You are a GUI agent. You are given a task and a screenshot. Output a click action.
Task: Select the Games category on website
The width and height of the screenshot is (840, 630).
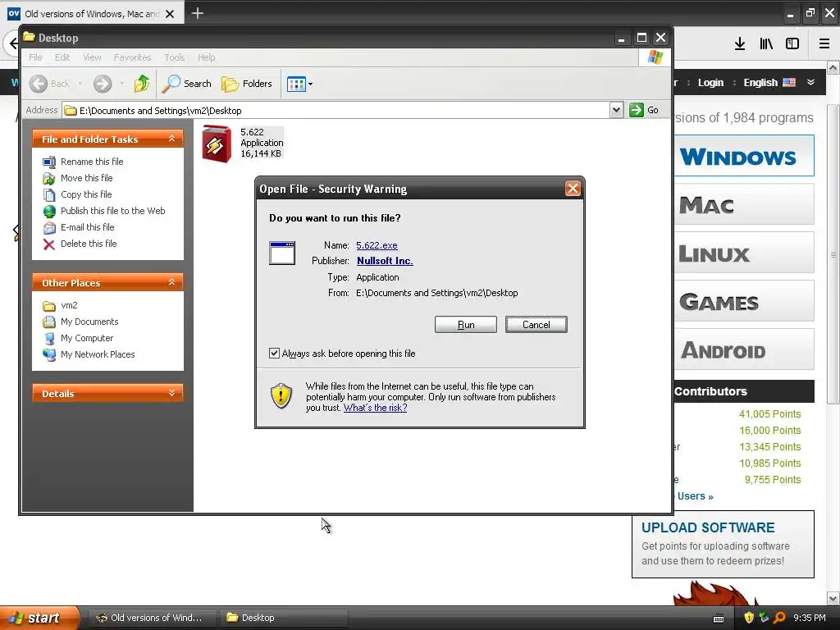(743, 300)
